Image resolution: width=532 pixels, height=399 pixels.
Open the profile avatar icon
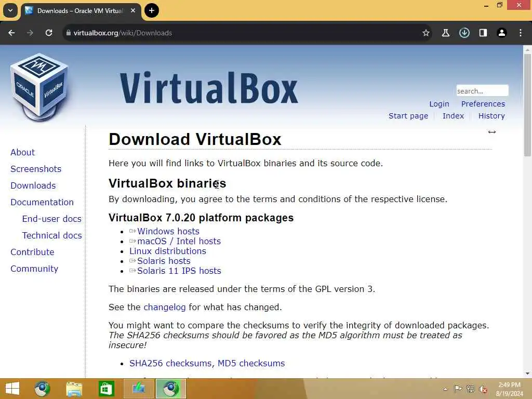(x=501, y=33)
